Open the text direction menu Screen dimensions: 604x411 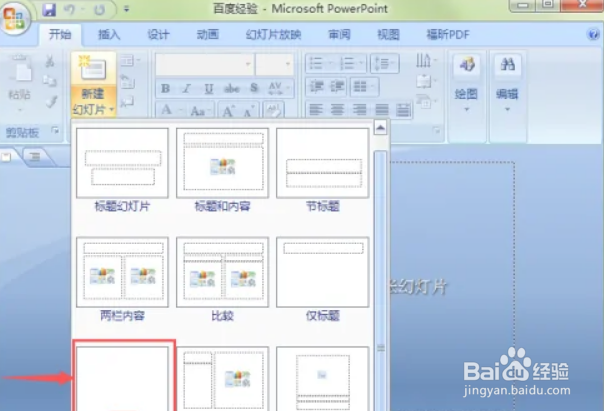click(x=426, y=60)
